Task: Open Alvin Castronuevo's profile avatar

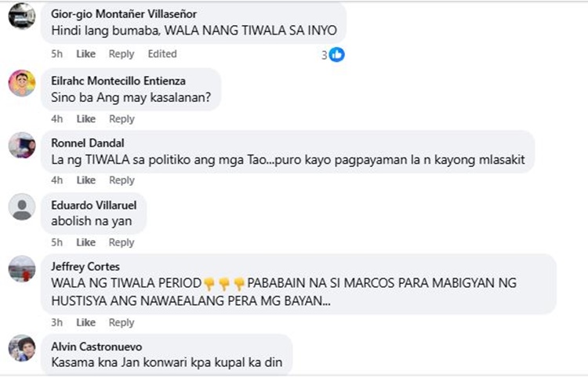Action: point(22,348)
